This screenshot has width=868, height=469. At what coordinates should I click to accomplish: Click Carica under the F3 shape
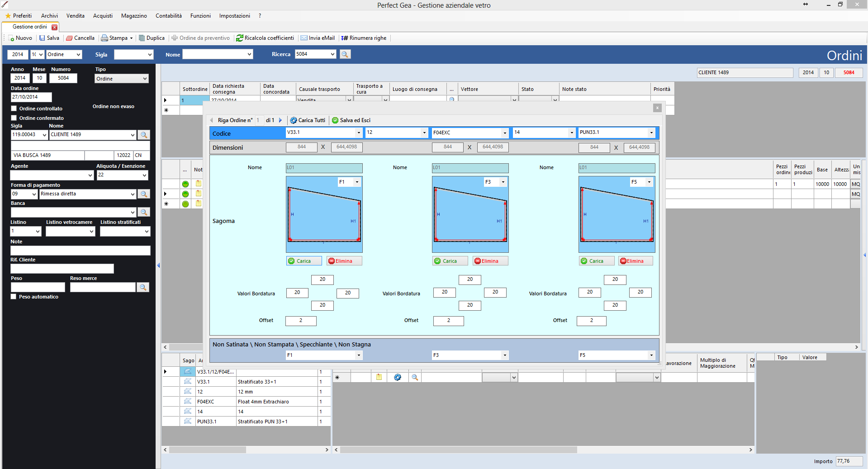click(450, 261)
